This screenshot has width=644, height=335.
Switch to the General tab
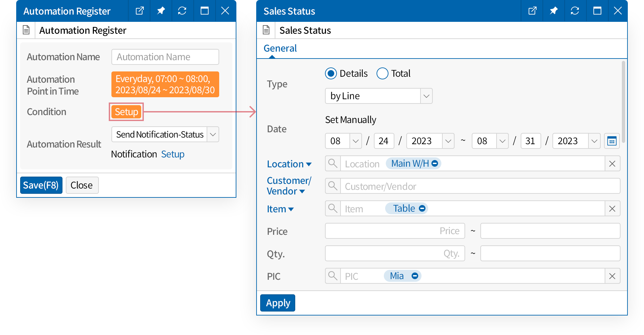[x=280, y=49]
